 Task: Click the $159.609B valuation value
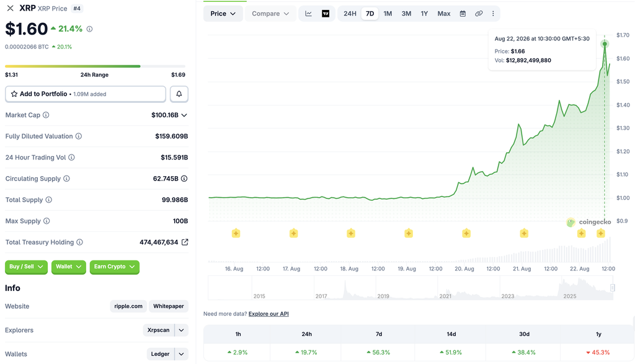coord(172,136)
